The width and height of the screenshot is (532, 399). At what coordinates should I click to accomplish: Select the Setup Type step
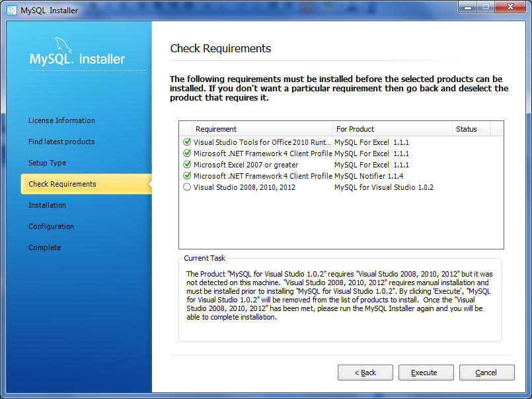point(47,163)
